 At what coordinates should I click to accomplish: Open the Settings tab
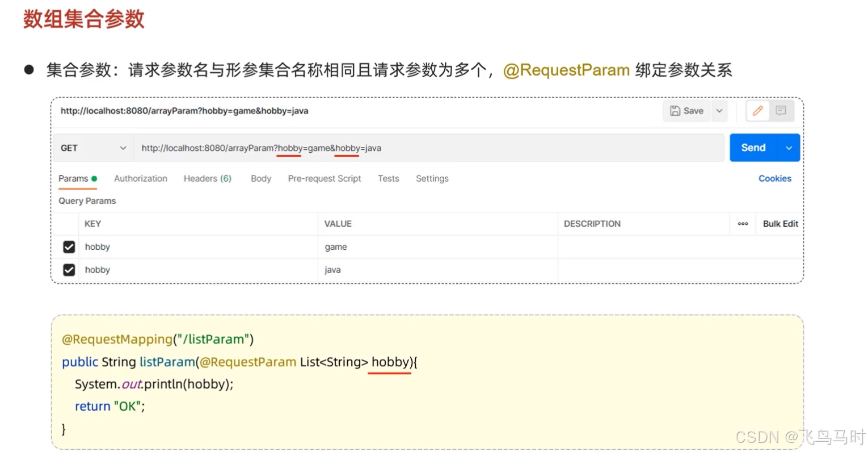click(x=432, y=178)
